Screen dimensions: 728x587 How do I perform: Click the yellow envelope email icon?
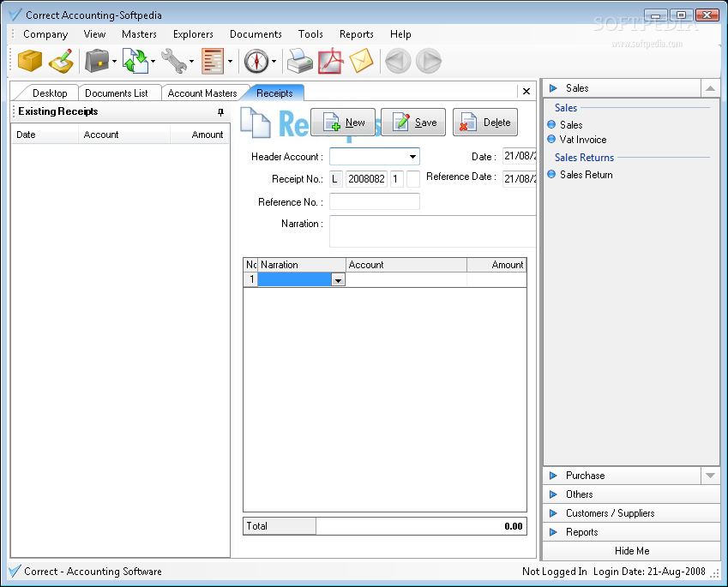[x=361, y=61]
